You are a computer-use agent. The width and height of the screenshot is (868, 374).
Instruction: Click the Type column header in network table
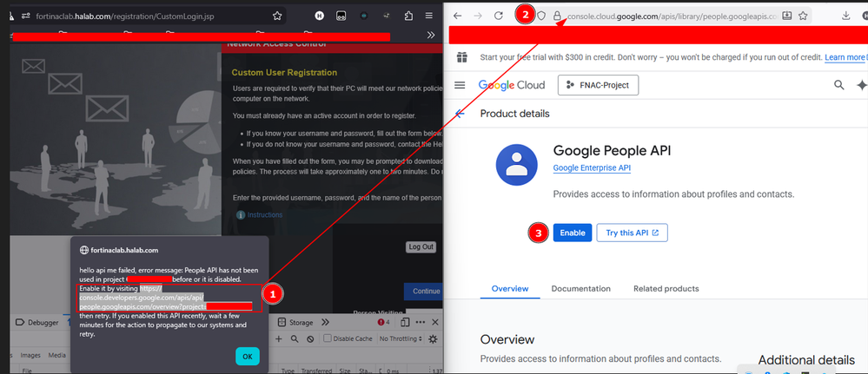coord(288,371)
